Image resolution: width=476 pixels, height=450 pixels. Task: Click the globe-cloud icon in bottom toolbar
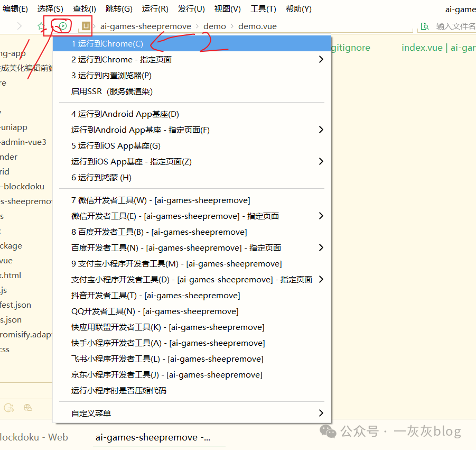(27, 408)
